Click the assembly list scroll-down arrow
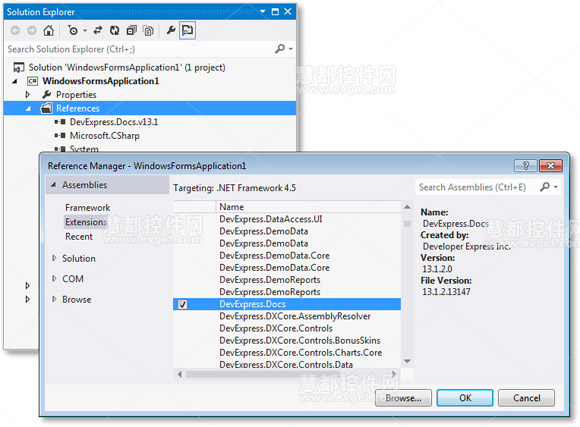 (x=407, y=361)
